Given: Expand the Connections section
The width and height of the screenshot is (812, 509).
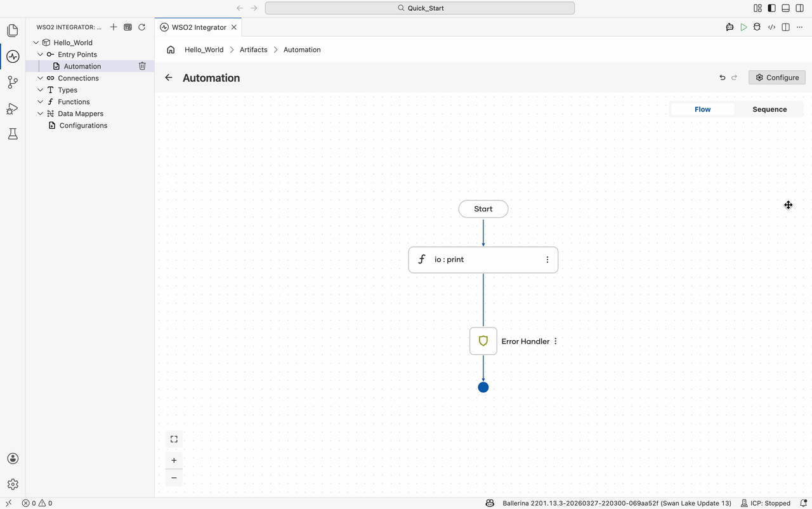Looking at the screenshot, I should [41, 78].
